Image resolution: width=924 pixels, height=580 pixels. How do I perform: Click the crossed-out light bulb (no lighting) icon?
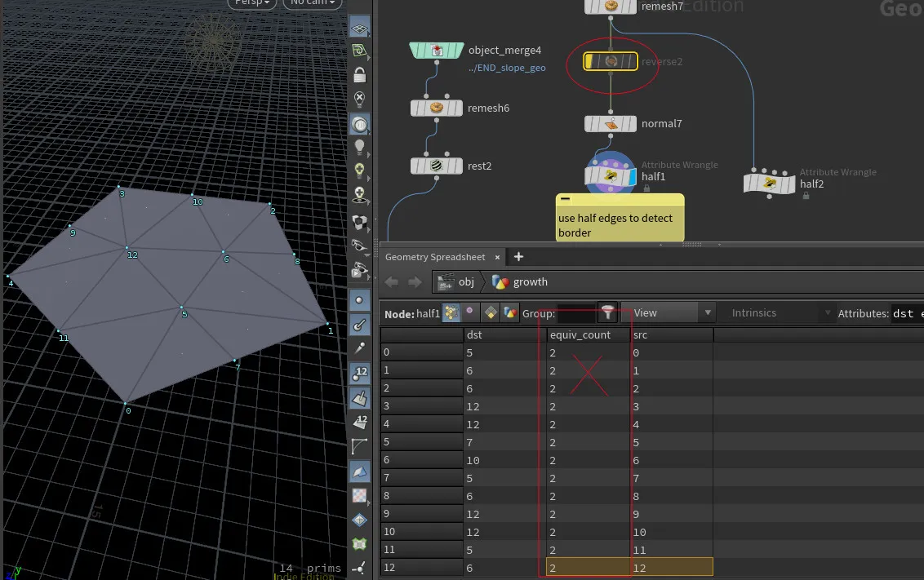(359, 99)
